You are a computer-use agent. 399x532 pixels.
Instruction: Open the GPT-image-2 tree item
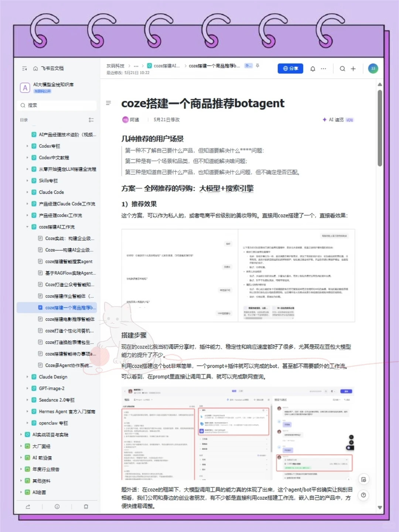(x=51, y=388)
